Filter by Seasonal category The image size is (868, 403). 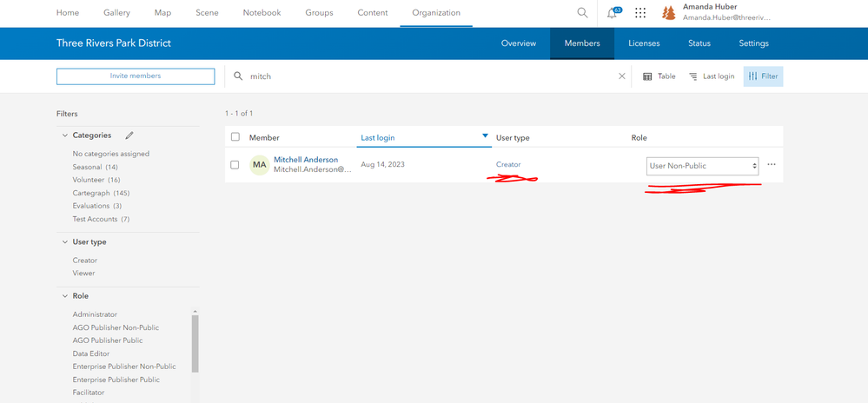95,167
